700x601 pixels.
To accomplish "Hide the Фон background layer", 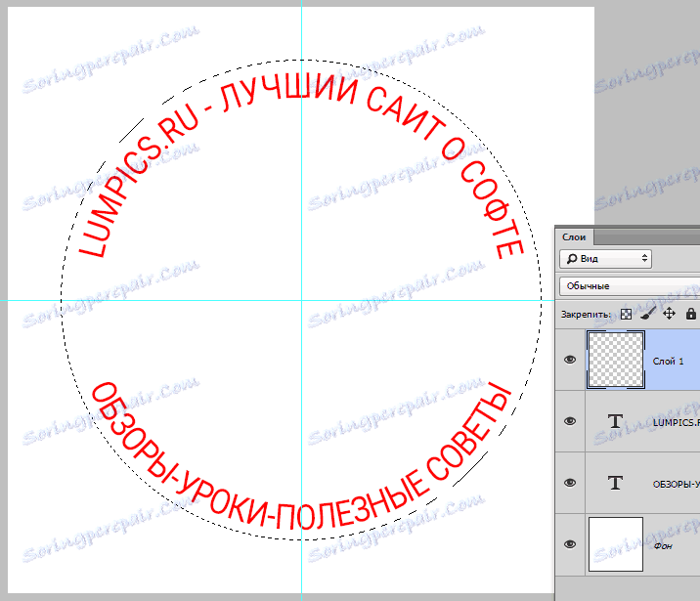I will point(570,544).
